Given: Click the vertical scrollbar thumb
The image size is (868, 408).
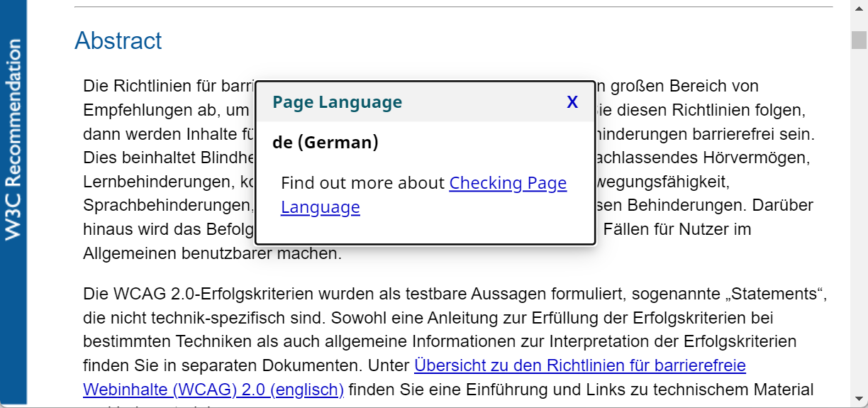Looking at the screenshot, I should point(859,40).
